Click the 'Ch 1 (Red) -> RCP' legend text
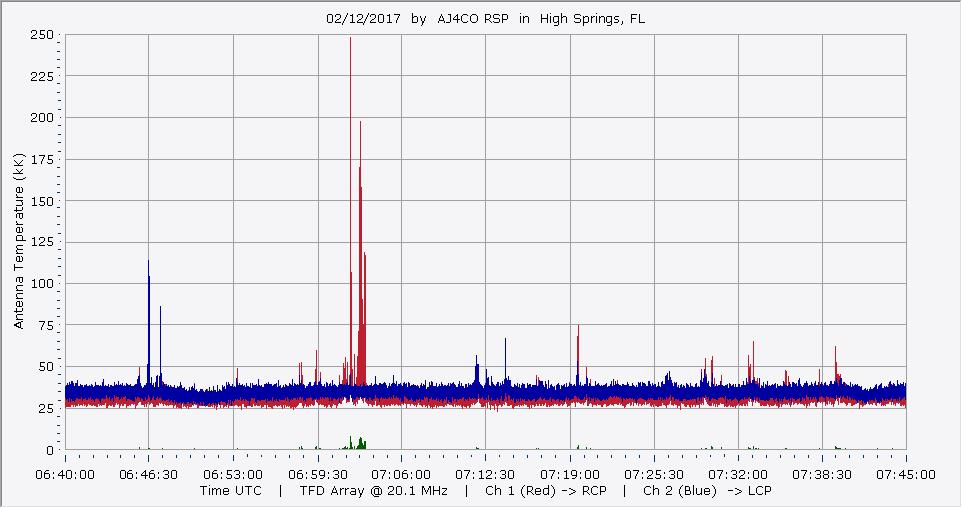This screenshot has height=508, width=962. (545, 491)
